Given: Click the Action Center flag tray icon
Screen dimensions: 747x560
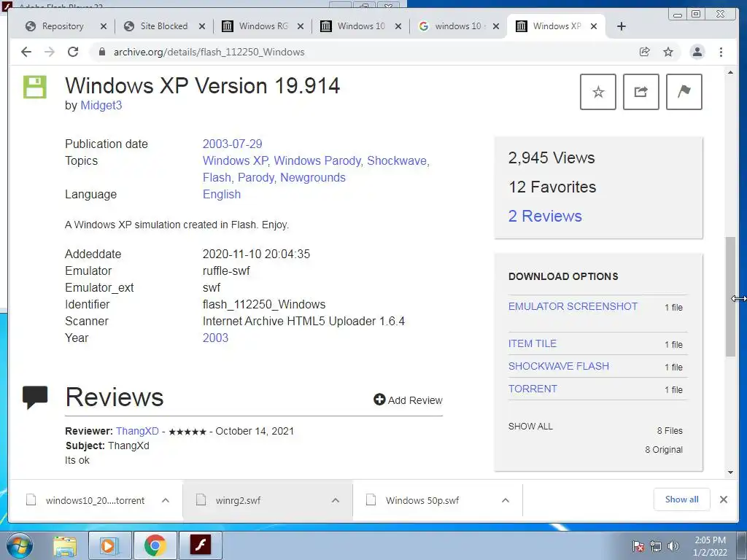Looking at the screenshot, I should 638,546.
